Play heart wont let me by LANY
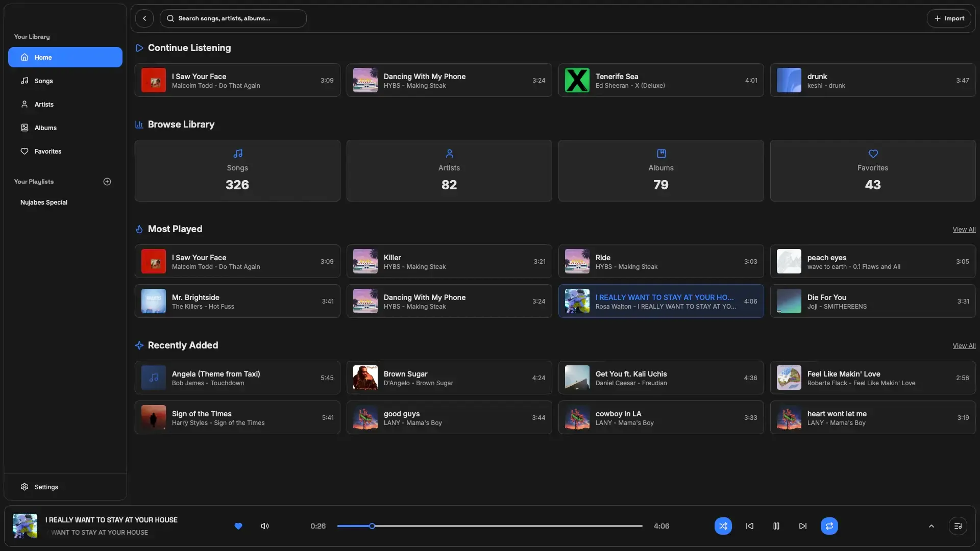 (x=873, y=417)
